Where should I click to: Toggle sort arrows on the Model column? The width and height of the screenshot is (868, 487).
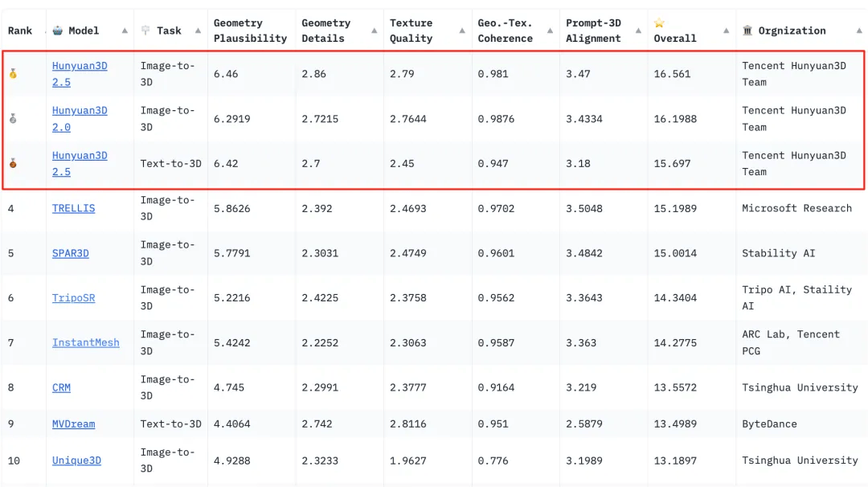[125, 31]
